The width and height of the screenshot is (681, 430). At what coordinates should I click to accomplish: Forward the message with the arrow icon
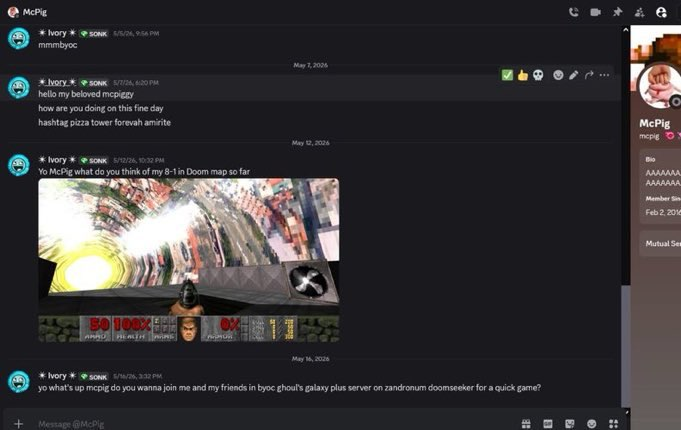click(589, 75)
